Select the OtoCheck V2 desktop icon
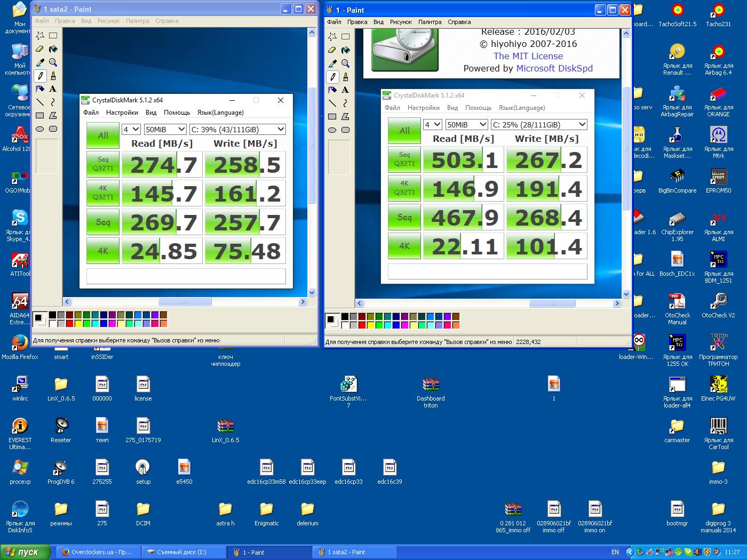This screenshot has height=560, width=747. 718,306
